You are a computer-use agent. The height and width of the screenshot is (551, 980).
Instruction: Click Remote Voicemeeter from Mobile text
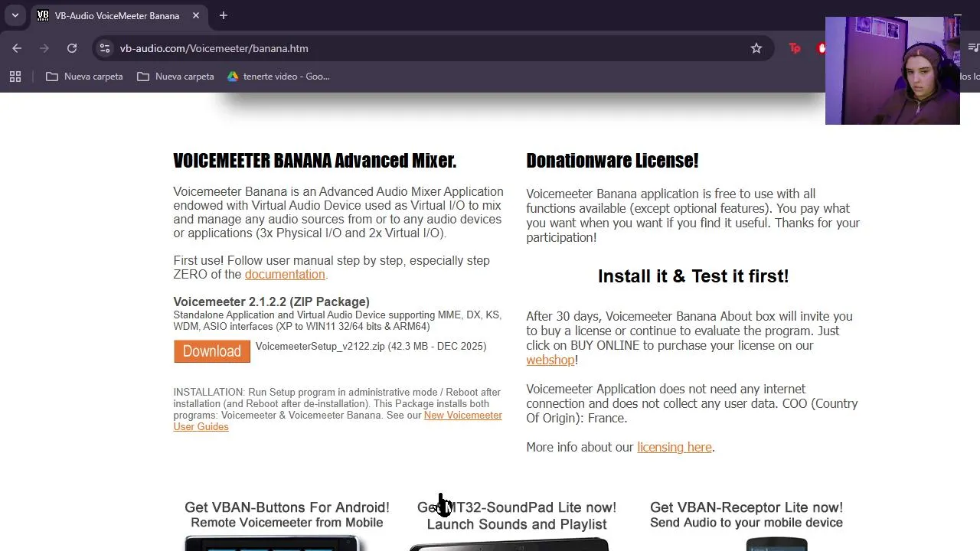287,523
